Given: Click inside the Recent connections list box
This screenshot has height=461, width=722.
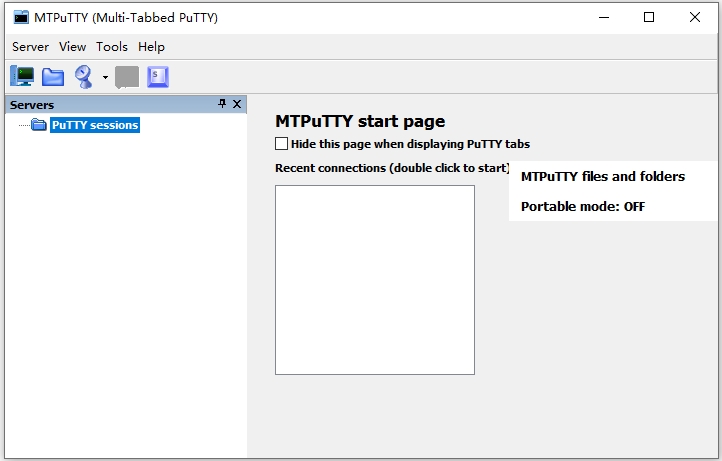Looking at the screenshot, I should click(x=374, y=279).
